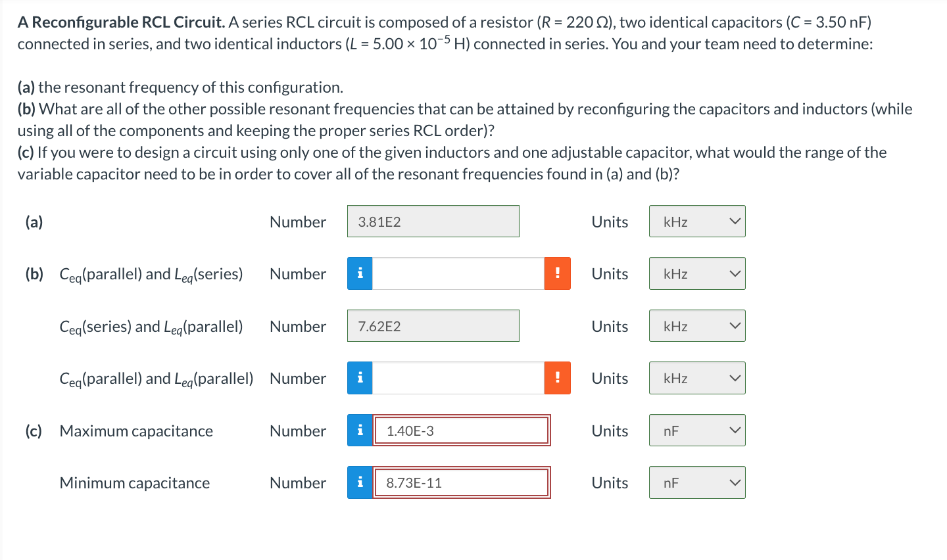947x560 pixels.
Task: Select the answer field showing 3.81E2
Action: 433,222
